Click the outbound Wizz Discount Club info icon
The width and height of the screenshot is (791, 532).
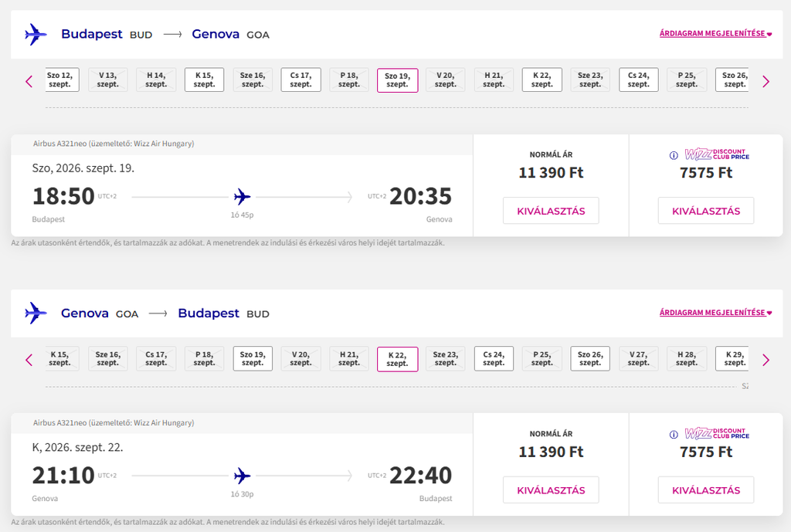[674, 155]
